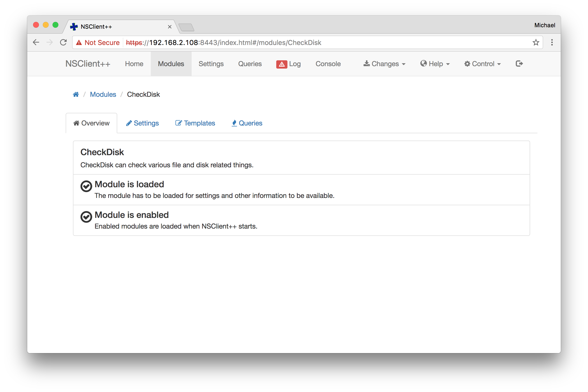Click the Queries navigation menu item
This screenshot has width=588, height=392.
(250, 64)
